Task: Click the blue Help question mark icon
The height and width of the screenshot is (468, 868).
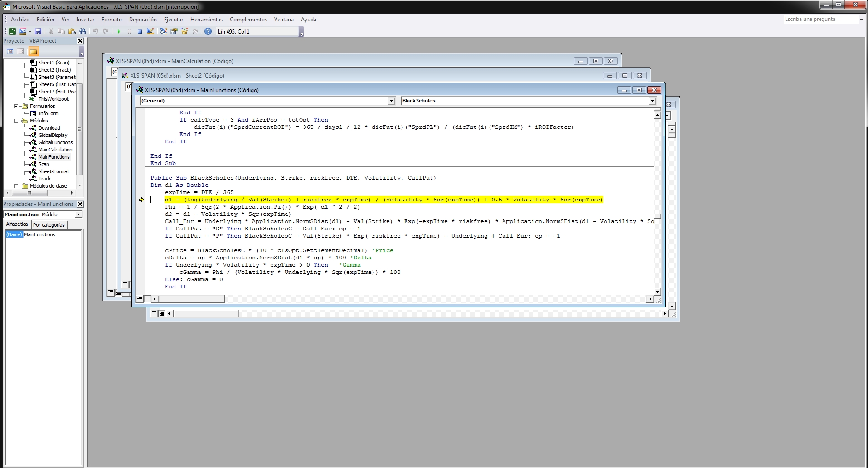Action: coord(208,31)
